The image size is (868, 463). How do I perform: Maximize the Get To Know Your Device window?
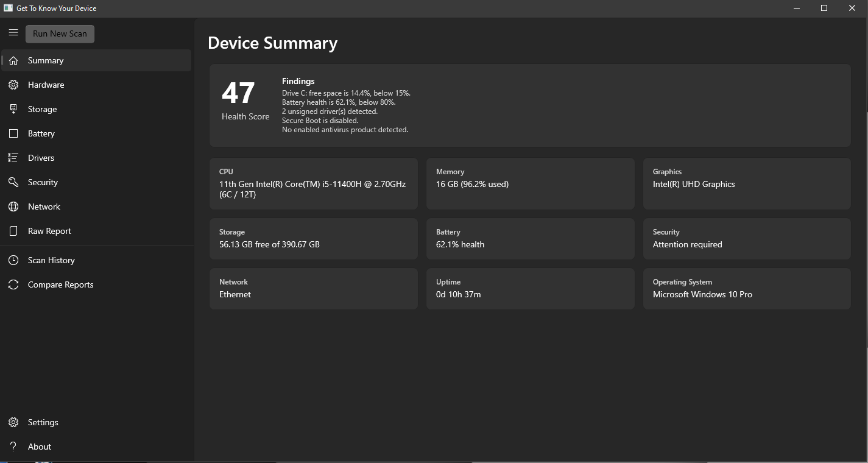coord(824,8)
